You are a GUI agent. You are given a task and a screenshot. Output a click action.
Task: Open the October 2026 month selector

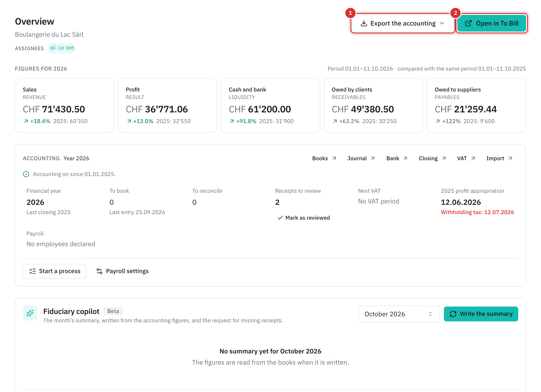[x=399, y=314]
